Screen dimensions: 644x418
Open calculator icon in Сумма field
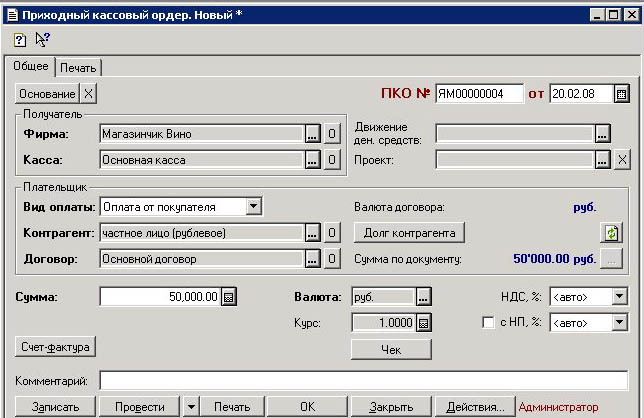pyautogui.click(x=228, y=297)
